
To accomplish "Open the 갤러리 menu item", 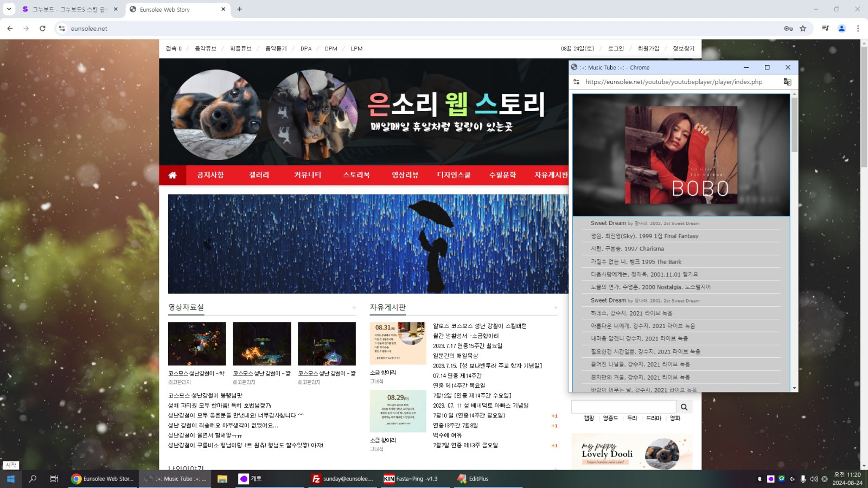I will (x=259, y=175).
